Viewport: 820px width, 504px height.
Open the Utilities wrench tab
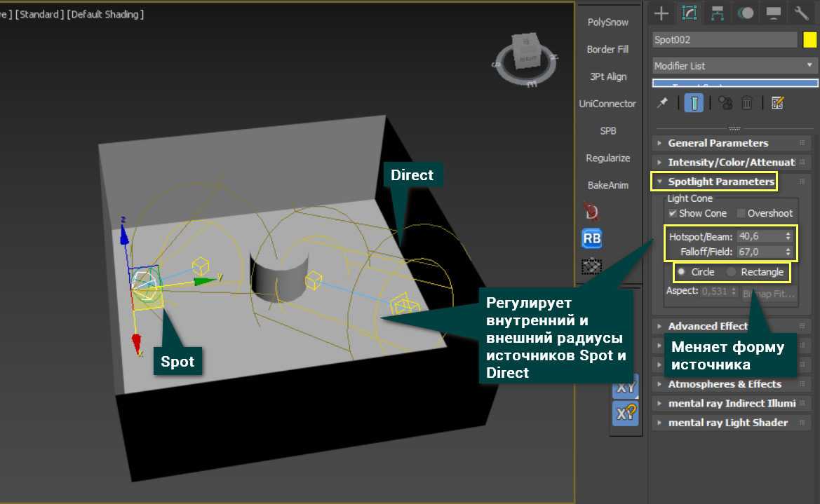(802, 13)
